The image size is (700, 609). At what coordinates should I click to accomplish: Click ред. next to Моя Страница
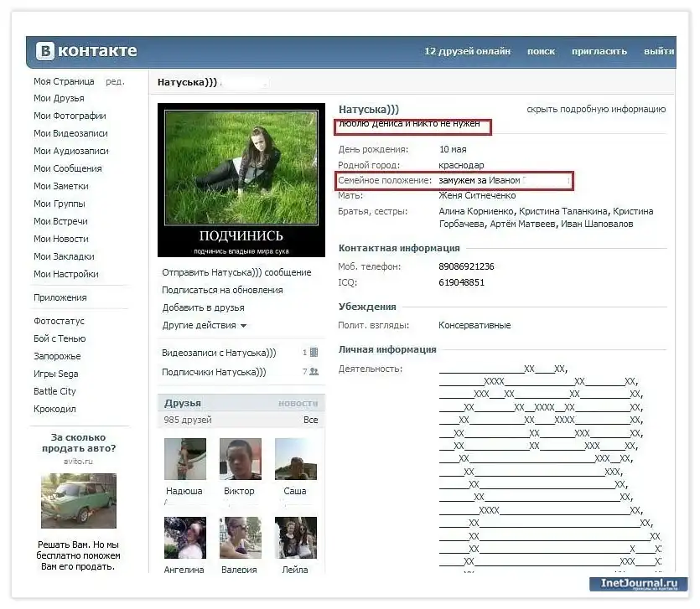[115, 81]
